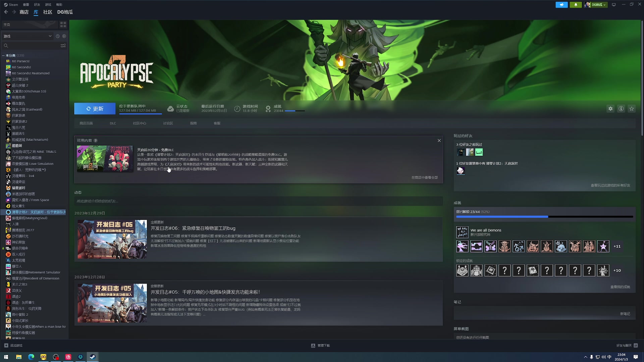
Task: Open news 开发日志#06 headline
Action: point(193,228)
